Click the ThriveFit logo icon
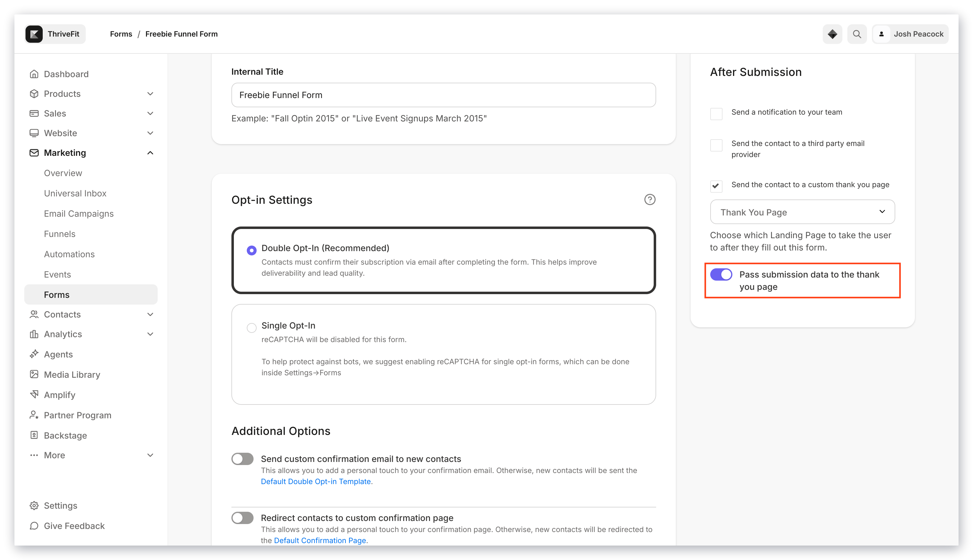This screenshot has width=973, height=560. pyautogui.click(x=34, y=34)
